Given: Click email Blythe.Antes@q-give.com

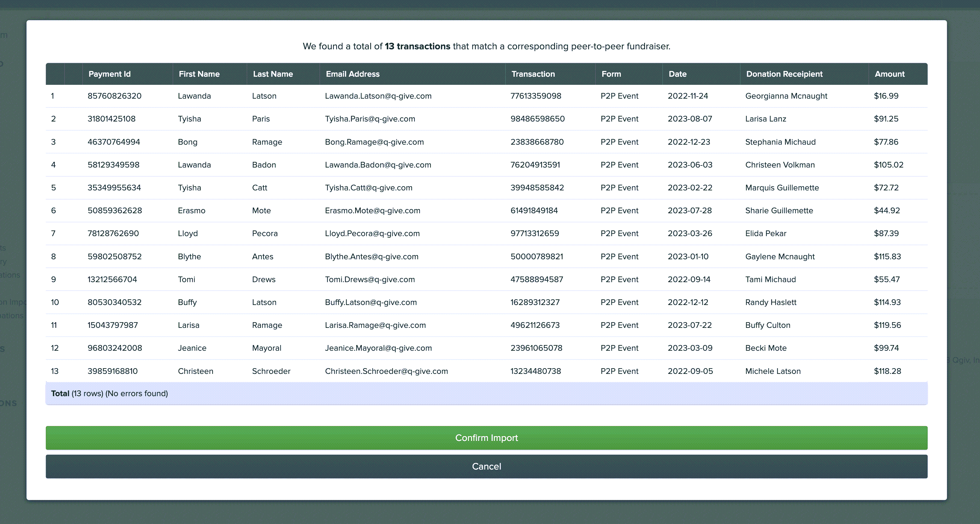Looking at the screenshot, I should [372, 256].
